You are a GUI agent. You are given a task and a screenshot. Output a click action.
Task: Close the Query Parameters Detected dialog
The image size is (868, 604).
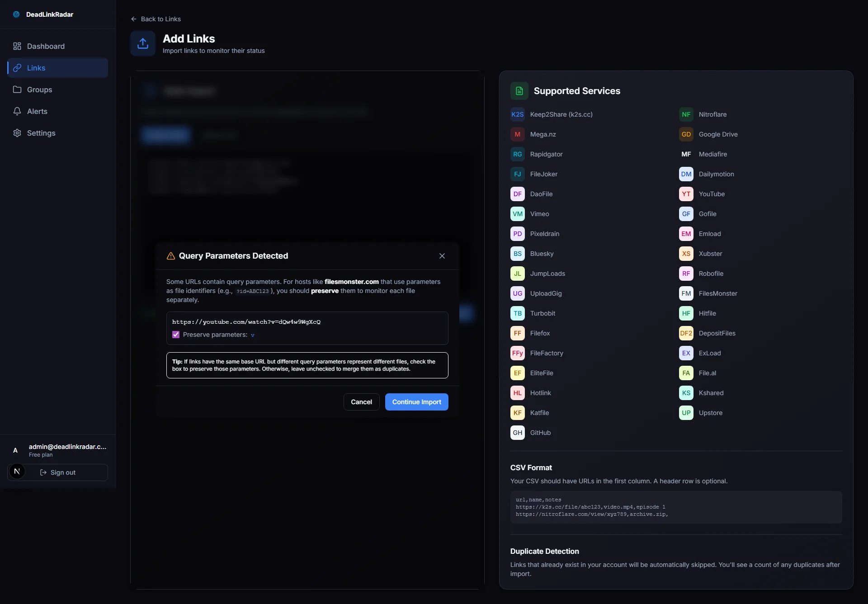(442, 256)
